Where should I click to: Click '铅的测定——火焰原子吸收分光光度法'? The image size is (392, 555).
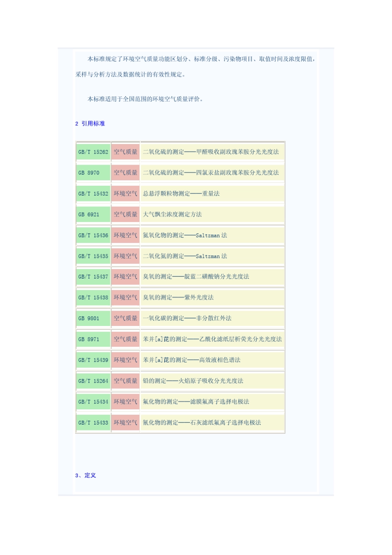point(193,381)
